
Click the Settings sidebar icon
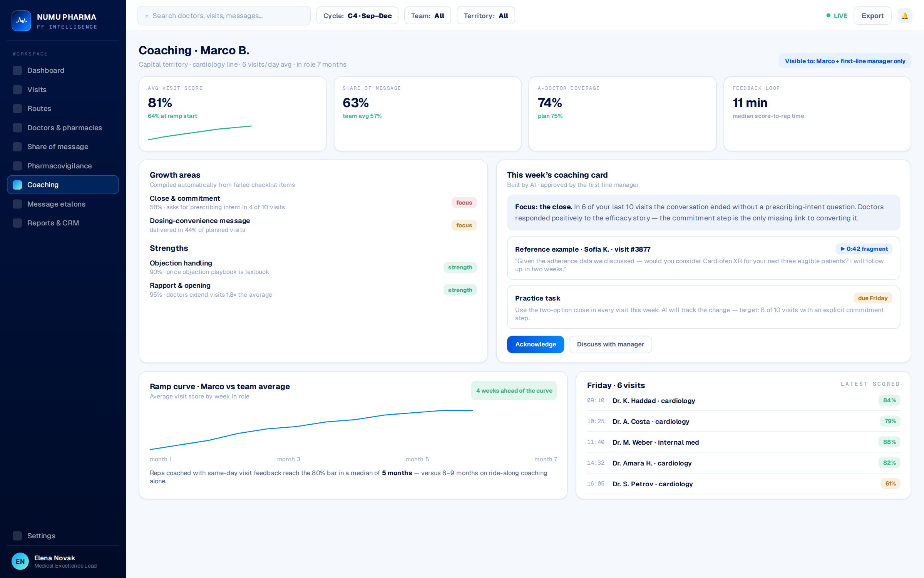click(x=17, y=536)
